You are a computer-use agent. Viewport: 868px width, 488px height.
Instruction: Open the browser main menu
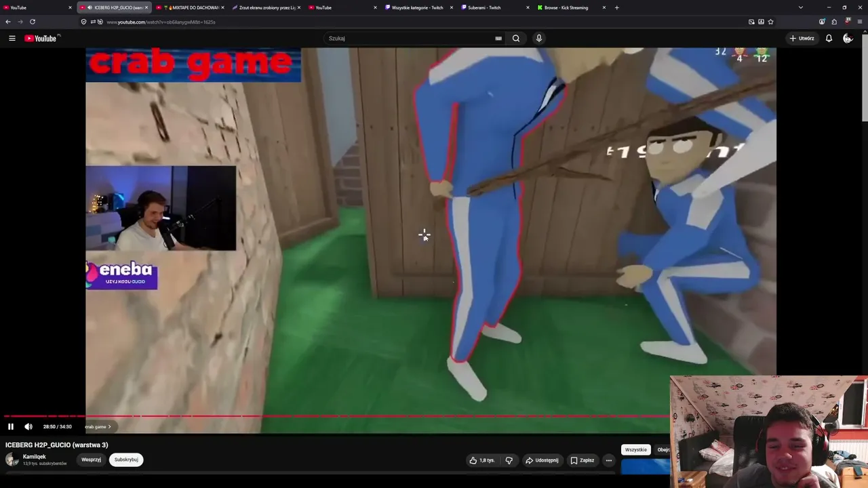pos(860,22)
